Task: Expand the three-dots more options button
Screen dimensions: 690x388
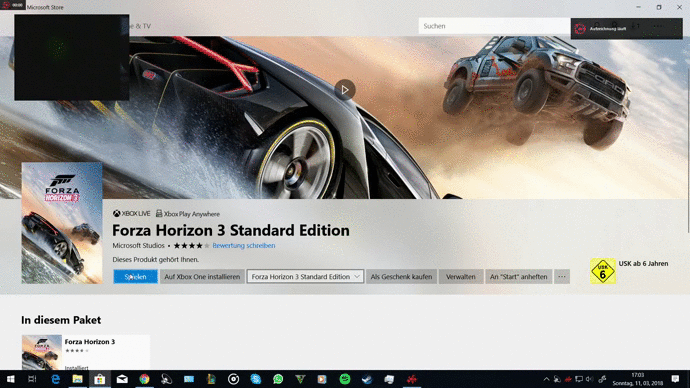Action: coord(562,277)
